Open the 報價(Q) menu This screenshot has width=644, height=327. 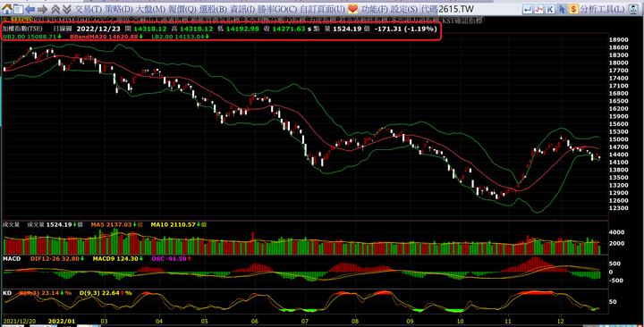(x=182, y=9)
